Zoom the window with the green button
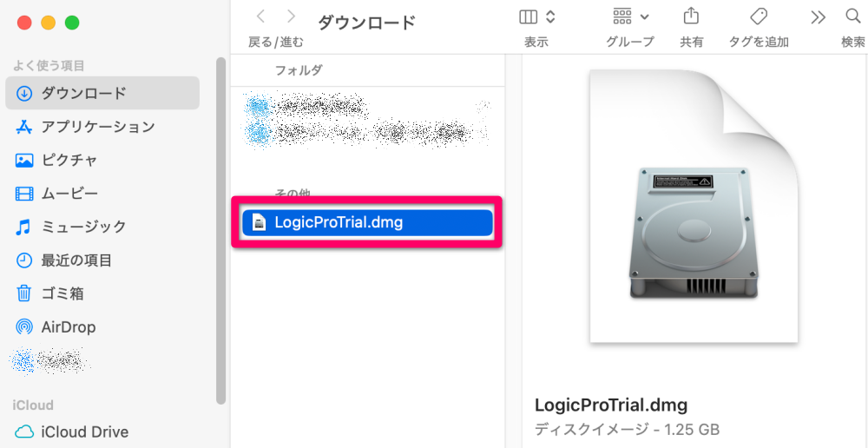This screenshot has height=448, width=868. pos(72,23)
